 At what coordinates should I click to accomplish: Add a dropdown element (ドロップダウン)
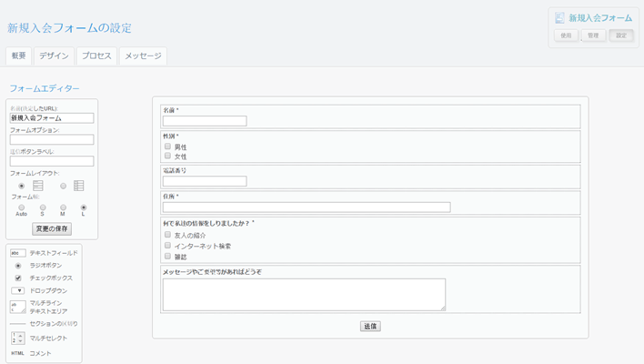click(x=44, y=291)
